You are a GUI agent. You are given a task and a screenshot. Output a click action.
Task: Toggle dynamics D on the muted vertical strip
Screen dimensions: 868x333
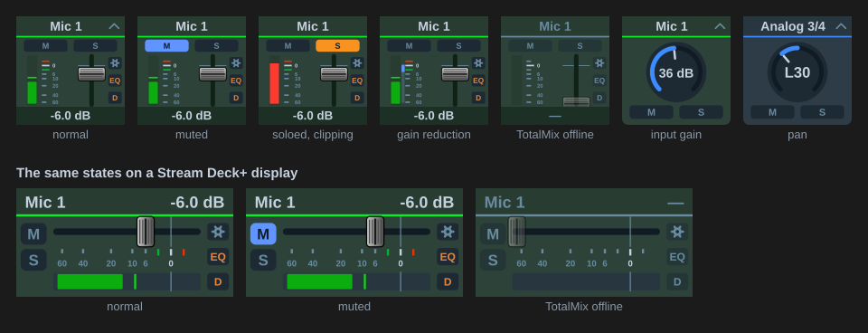(236, 98)
